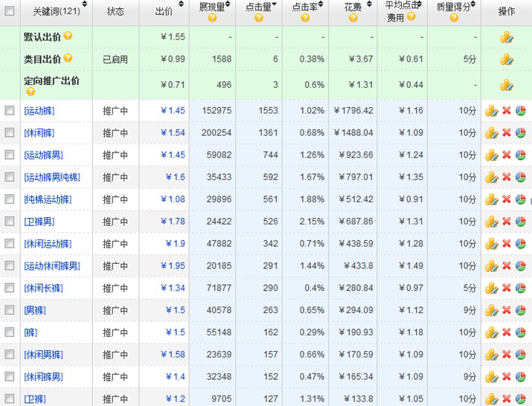Open help icon under 点击率 header

[305, 18]
